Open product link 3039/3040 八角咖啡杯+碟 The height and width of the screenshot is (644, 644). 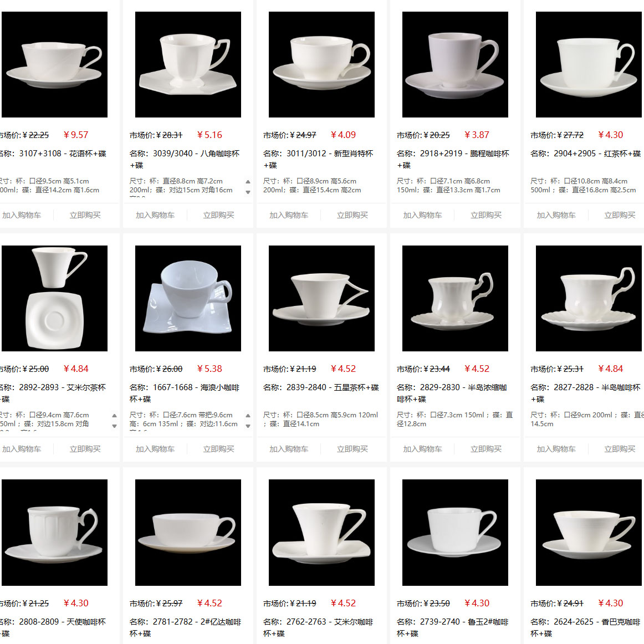185,159
